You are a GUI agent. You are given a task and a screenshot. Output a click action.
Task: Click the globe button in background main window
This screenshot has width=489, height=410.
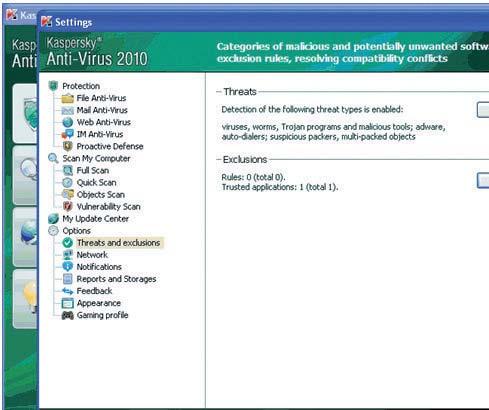click(x=25, y=236)
